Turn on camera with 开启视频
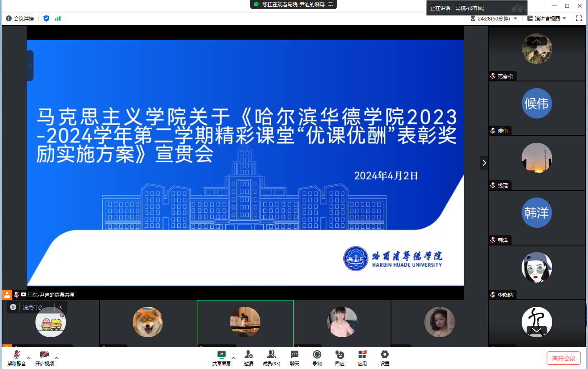The height and width of the screenshot is (369, 588). coord(45,357)
